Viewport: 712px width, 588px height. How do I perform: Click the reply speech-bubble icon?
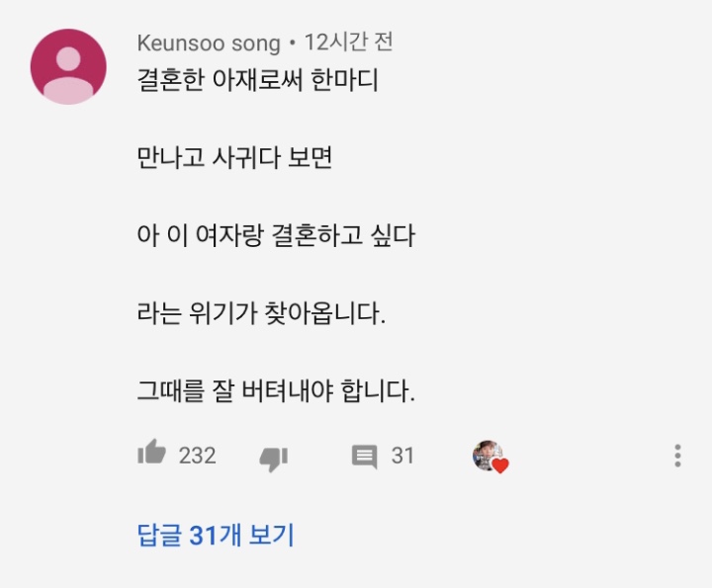[x=365, y=456]
